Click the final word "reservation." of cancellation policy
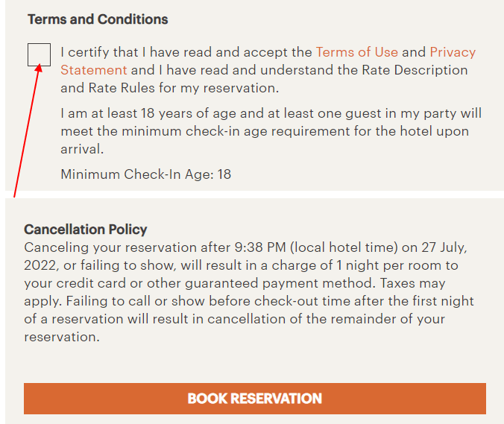The image size is (504, 424). point(62,337)
